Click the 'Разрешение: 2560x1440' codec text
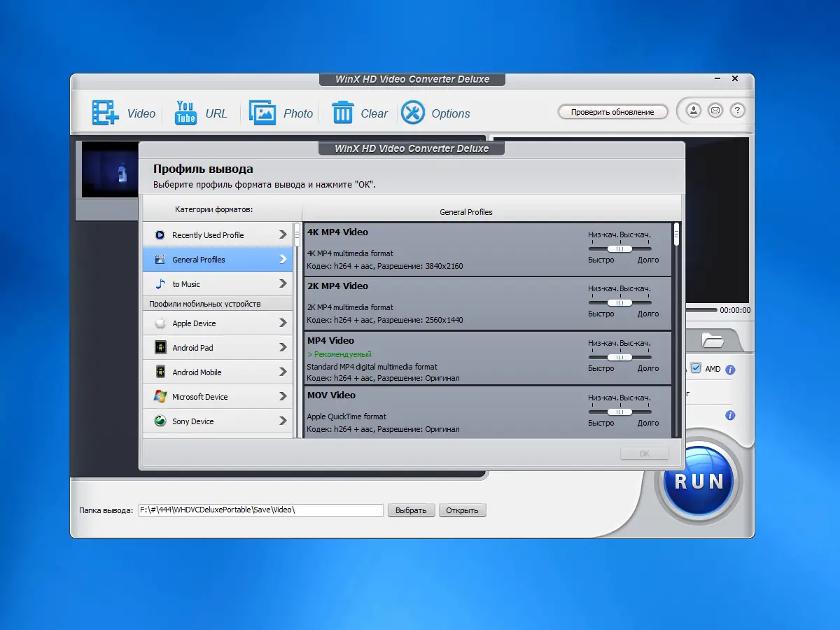The height and width of the screenshot is (630, 840). (420, 320)
